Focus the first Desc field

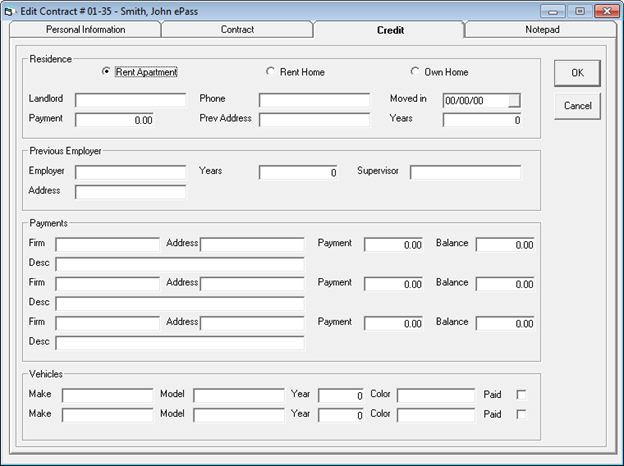(180, 264)
